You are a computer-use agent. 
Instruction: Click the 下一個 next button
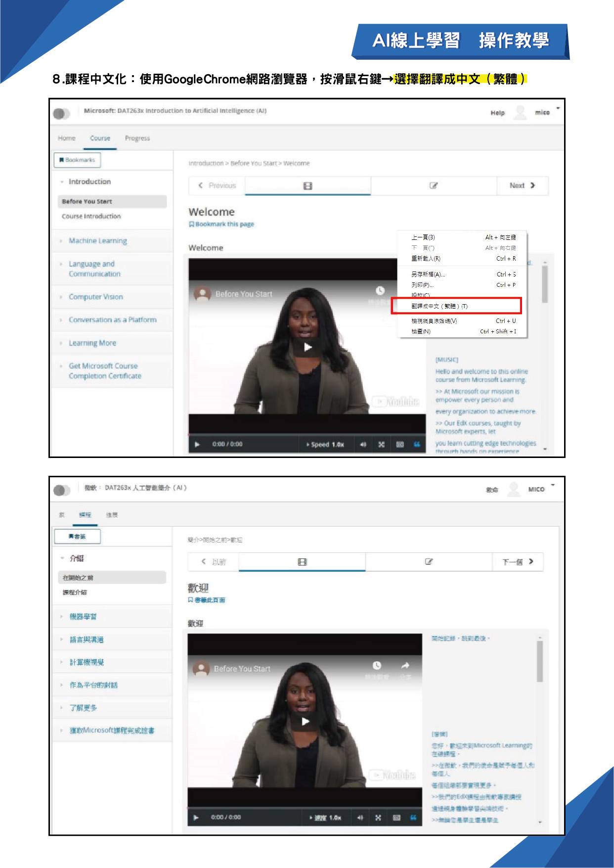pos(518,562)
